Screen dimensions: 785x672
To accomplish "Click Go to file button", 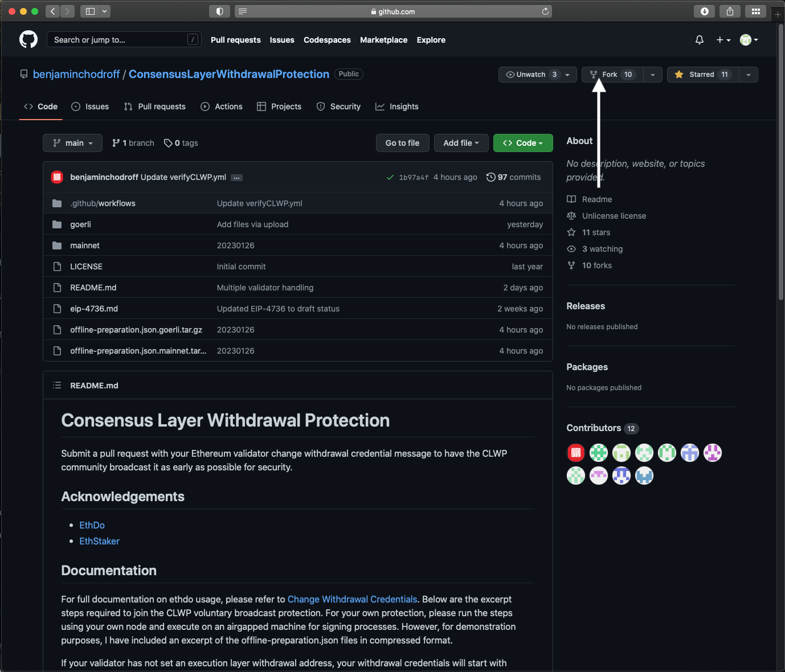I will 403,143.
